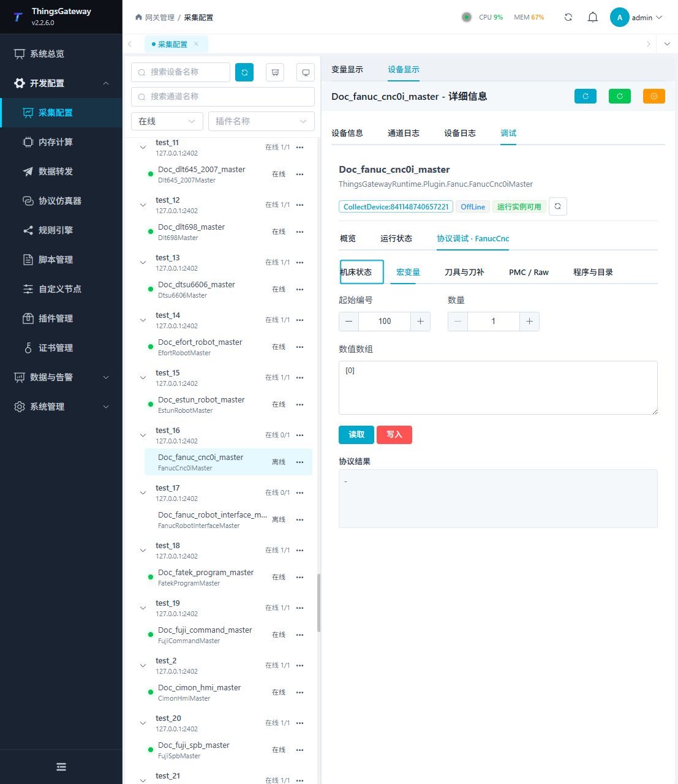Viewport: 678px width, 784px height.
Task: Select Doc_estun_robot_master device
Action: (x=228, y=404)
